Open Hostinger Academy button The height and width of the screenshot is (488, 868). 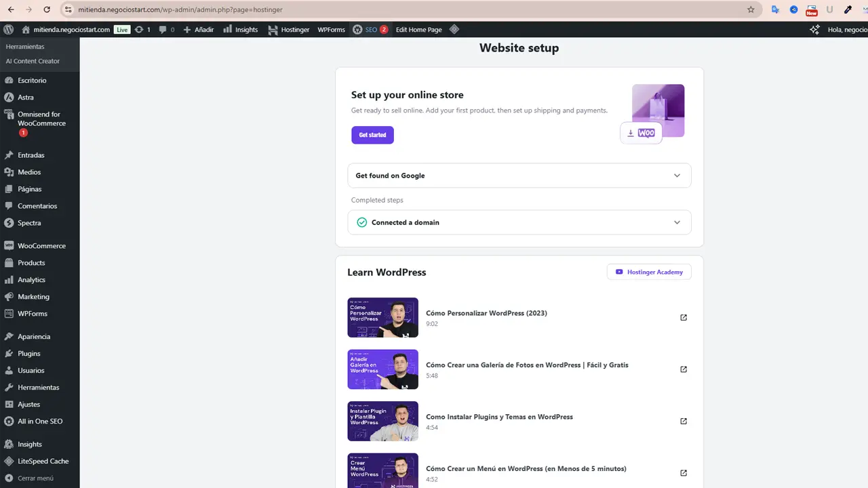pyautogui.click(x=649, y=272)
